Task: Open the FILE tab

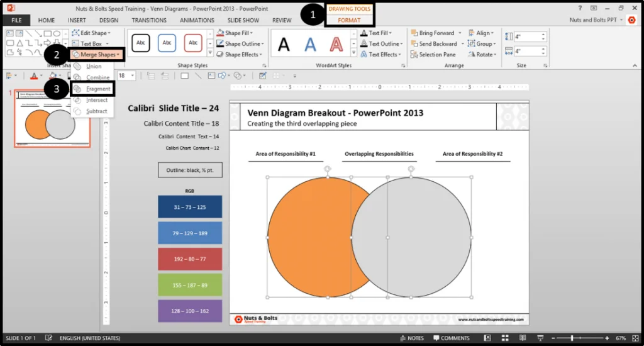Action: (16, 20)
